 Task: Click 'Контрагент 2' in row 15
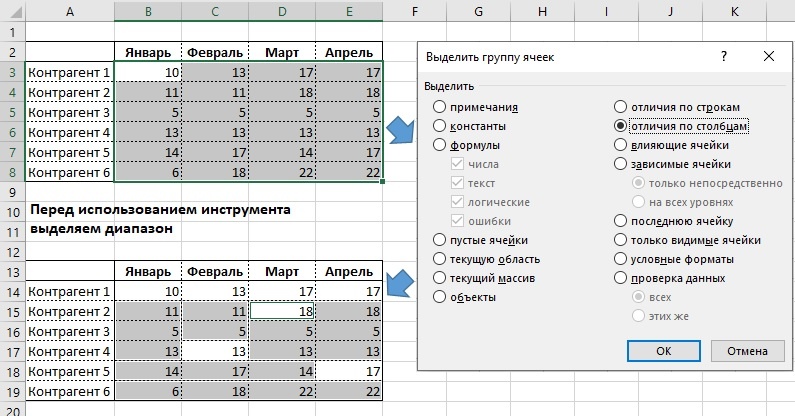[70, 311]
